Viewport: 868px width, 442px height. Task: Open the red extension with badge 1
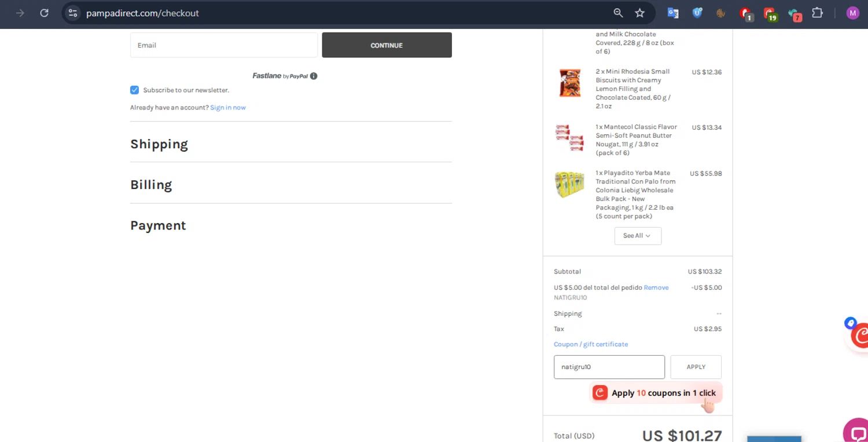tap(745, 14)
